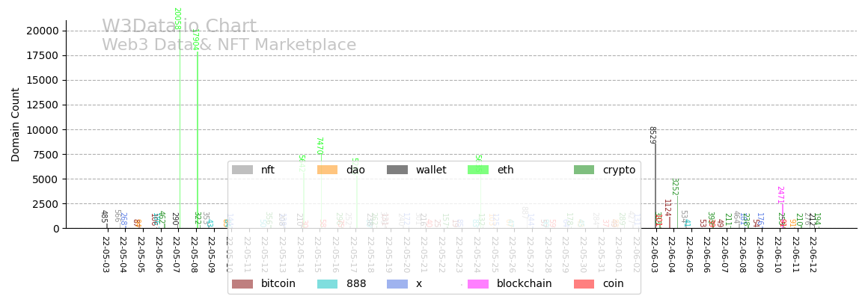Click the W3Data.io Chart title
Image resolution: width=868 pixels, height=299 pixels.
pos(179,27)
